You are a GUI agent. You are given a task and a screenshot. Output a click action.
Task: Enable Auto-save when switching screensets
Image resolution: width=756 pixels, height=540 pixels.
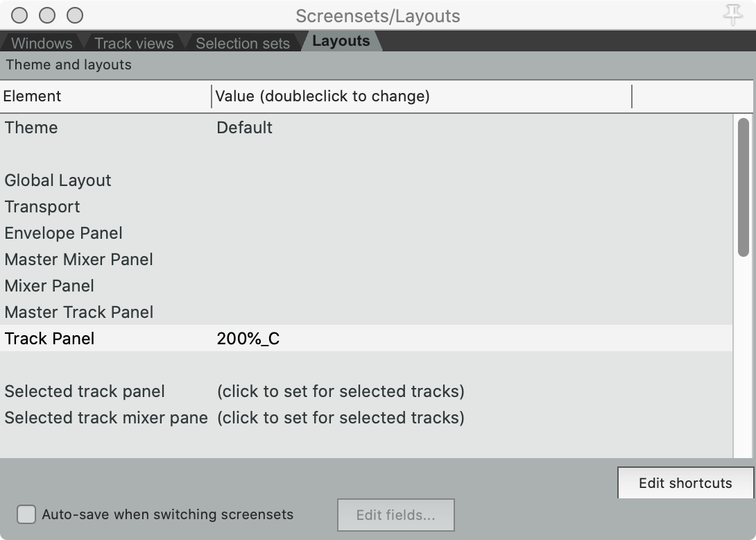26,514
